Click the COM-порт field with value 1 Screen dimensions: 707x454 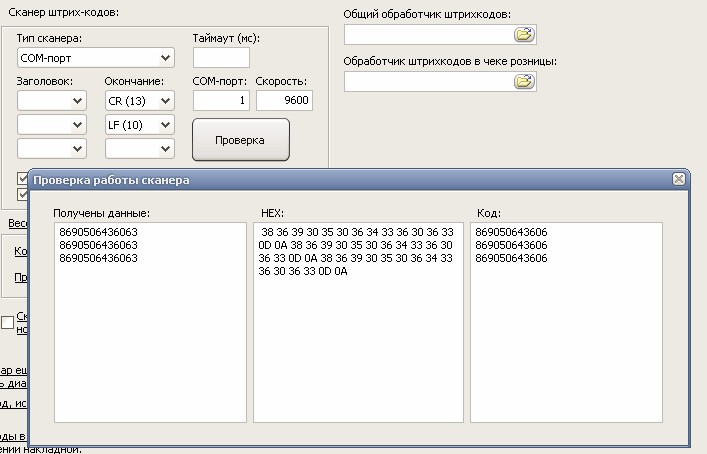click(x=221, y=100)
